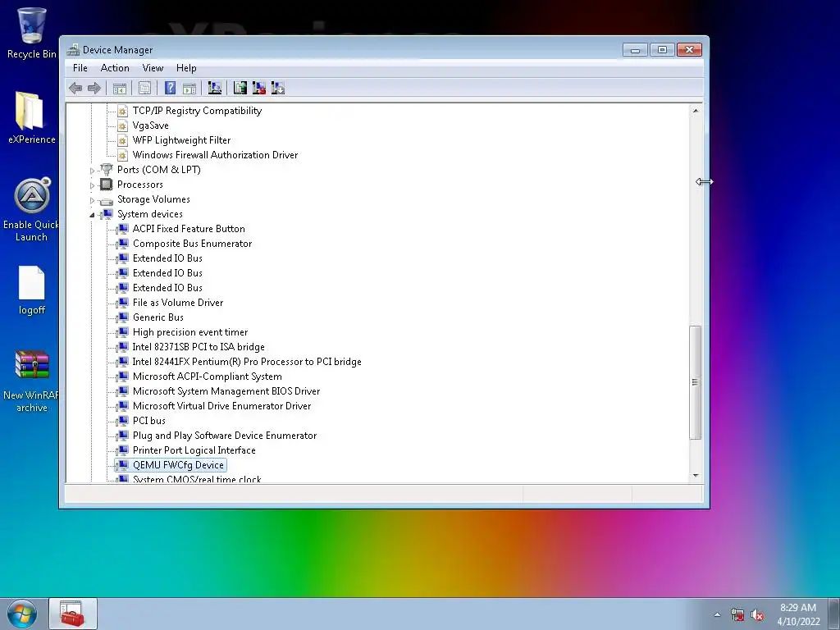Toggle Show/Hide Action Pane toolbar icon

[x=189, y=88]
